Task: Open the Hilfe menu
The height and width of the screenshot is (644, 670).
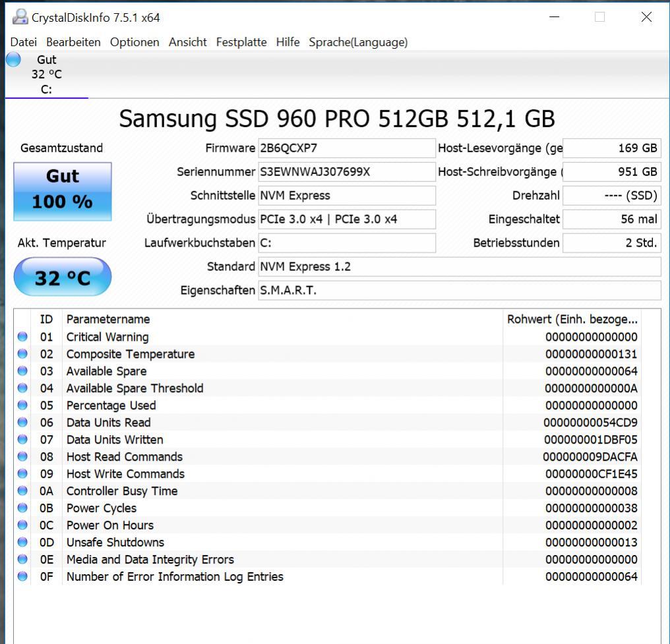Action: click(x=288, y=42)
